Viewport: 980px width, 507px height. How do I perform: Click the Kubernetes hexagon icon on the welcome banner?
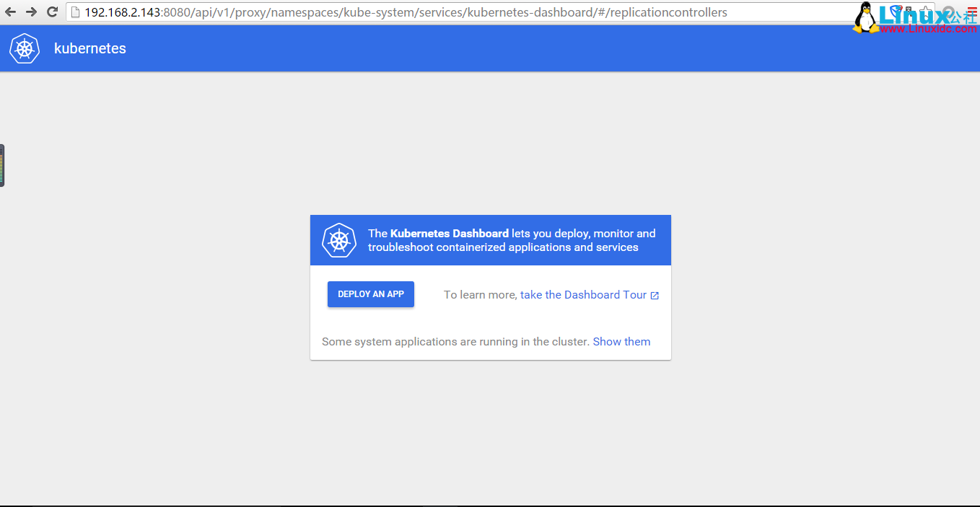coord(338,239)
